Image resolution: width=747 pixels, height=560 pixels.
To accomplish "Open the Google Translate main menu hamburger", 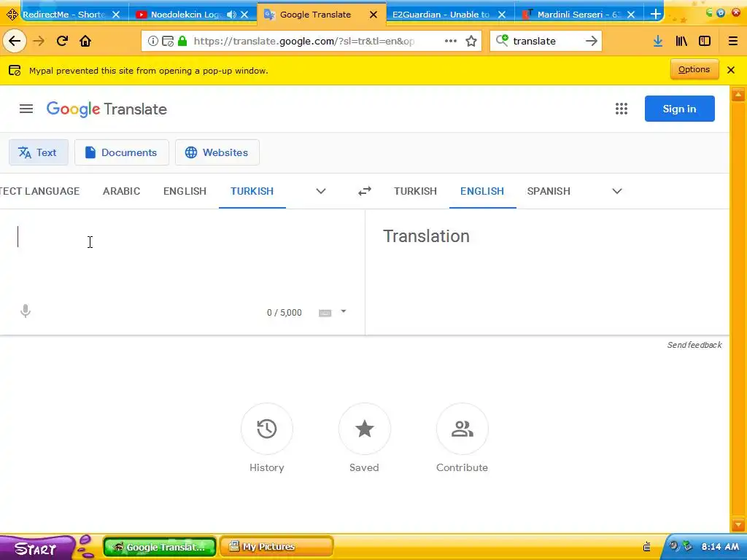I will [26, 109].
